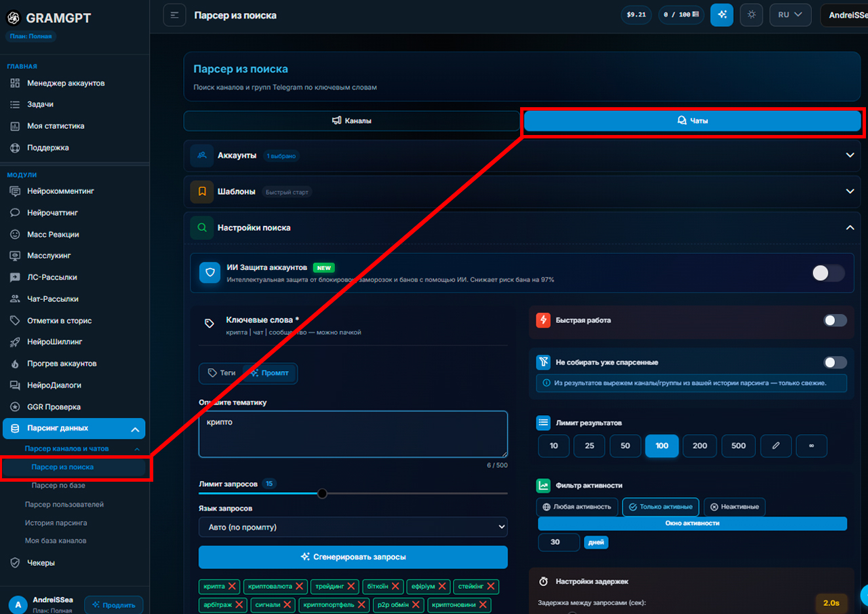
Task: Click the blue AI sparkle button in the header
Action: tap(722, 15)
